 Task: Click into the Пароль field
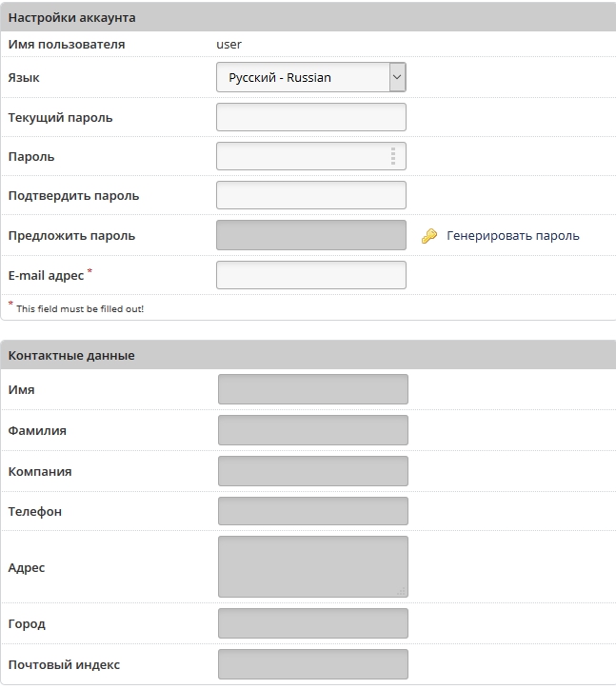point(311,156)
